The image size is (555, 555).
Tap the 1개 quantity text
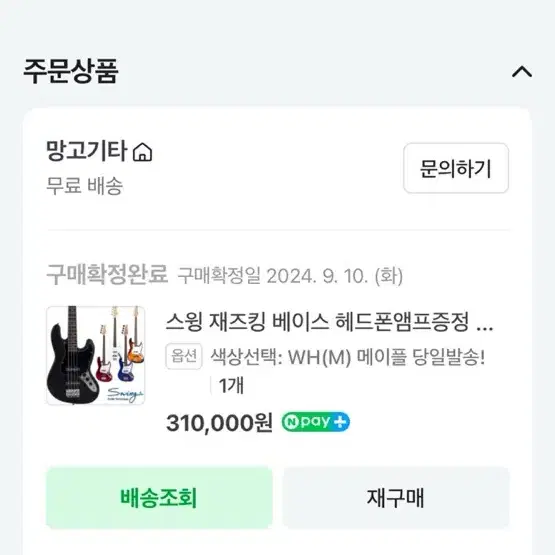[231, 385]
